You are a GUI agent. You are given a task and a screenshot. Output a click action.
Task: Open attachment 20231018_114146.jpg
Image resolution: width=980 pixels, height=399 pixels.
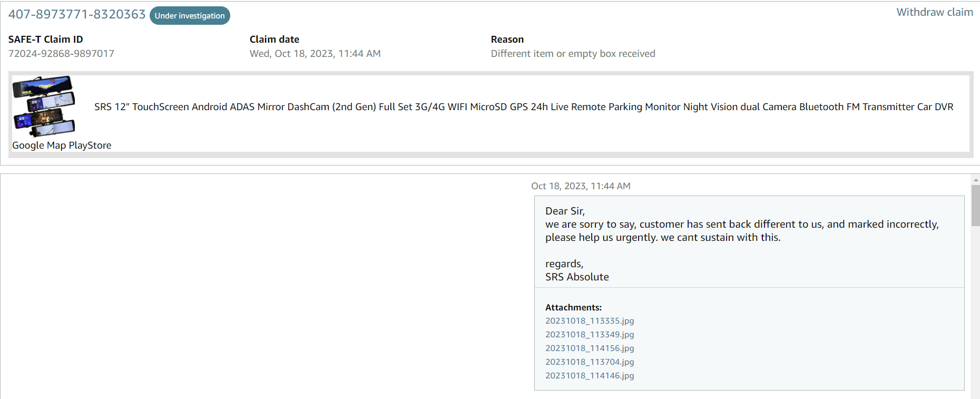point(590,376)
